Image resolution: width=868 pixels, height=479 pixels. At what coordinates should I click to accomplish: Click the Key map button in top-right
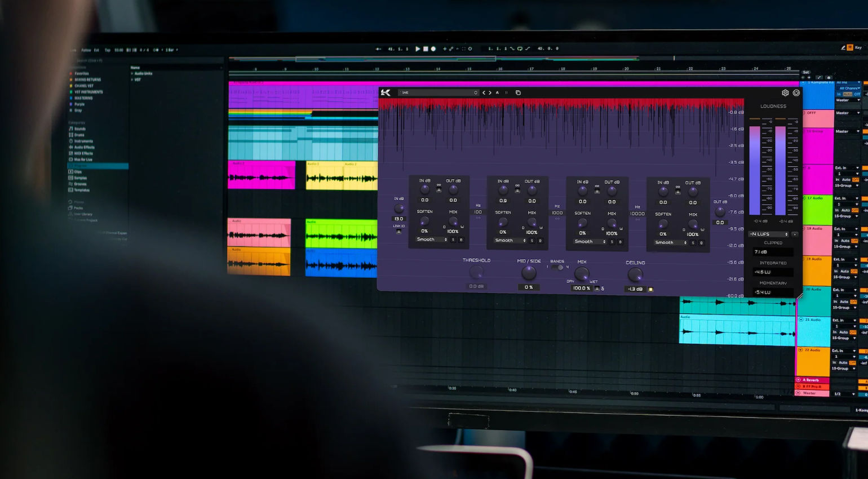click(858, 48)
